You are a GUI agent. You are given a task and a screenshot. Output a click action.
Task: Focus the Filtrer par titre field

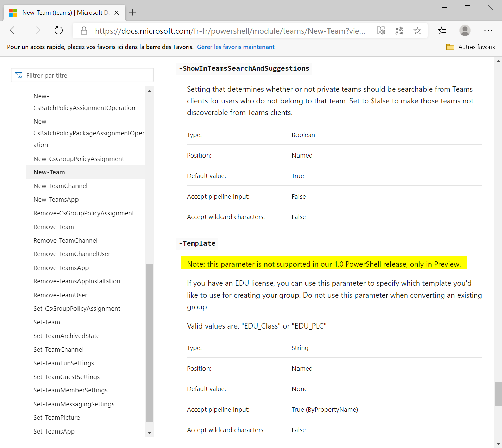coord(83,75)
